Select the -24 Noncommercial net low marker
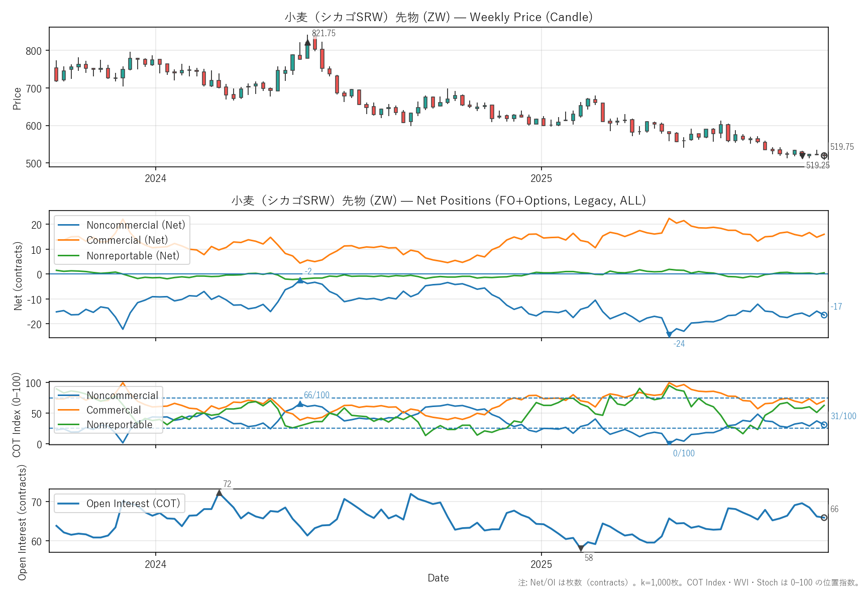The height and width of the screenshot is (593, 868). tap(669, 334)
